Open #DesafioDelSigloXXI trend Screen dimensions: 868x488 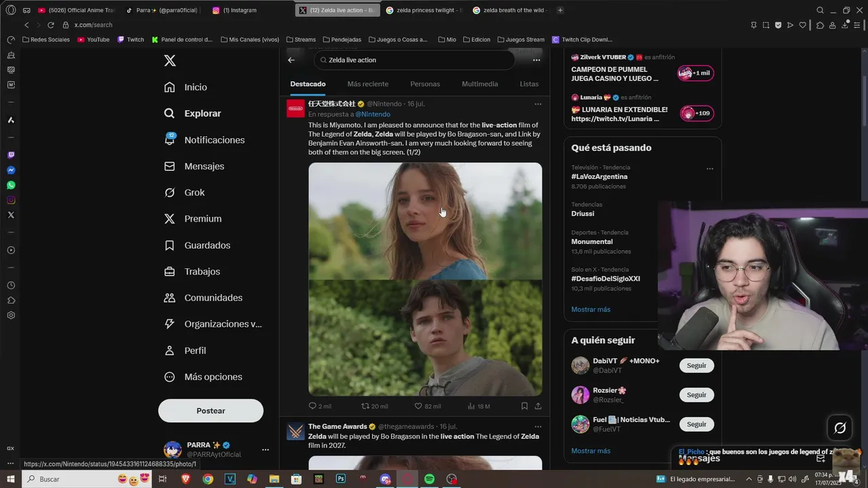point(606,279)
